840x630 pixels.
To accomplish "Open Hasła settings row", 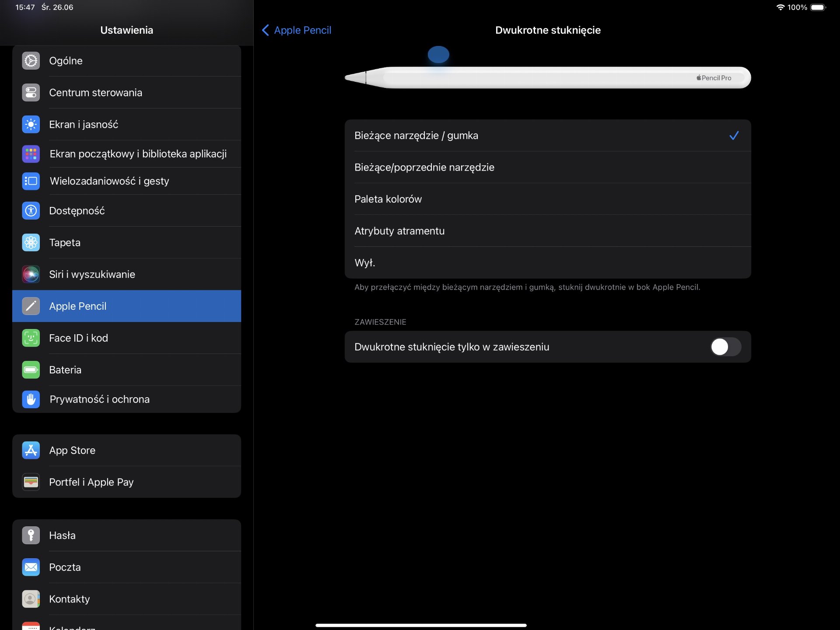I will coord(127,535).
